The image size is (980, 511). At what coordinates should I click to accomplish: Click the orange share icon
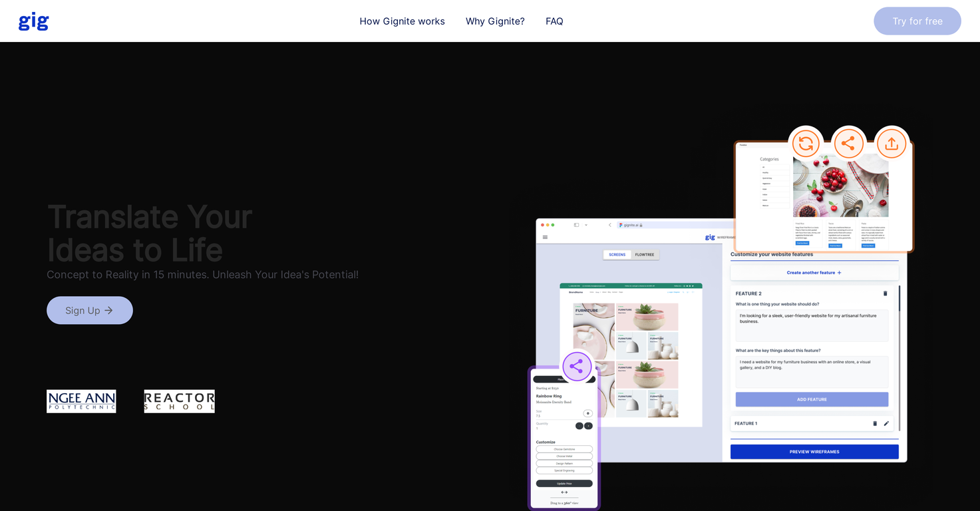pyautogui.click(x=848, y=144)
